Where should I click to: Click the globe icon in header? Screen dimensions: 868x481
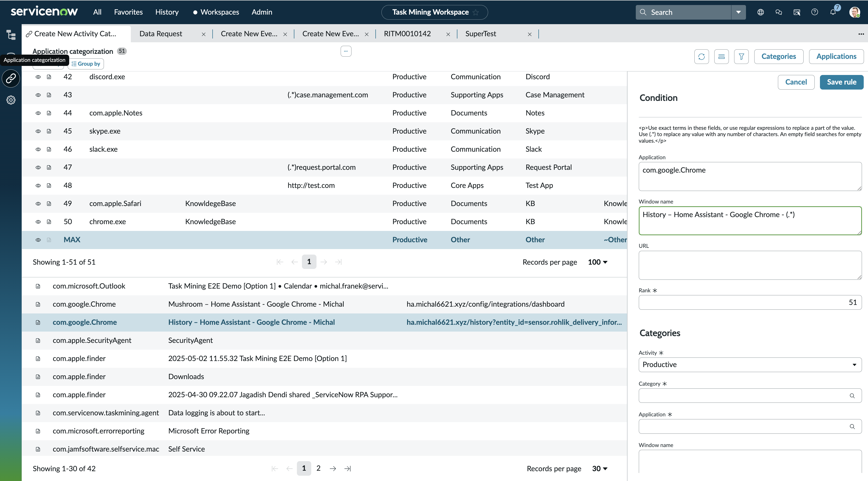click(761, 12)
